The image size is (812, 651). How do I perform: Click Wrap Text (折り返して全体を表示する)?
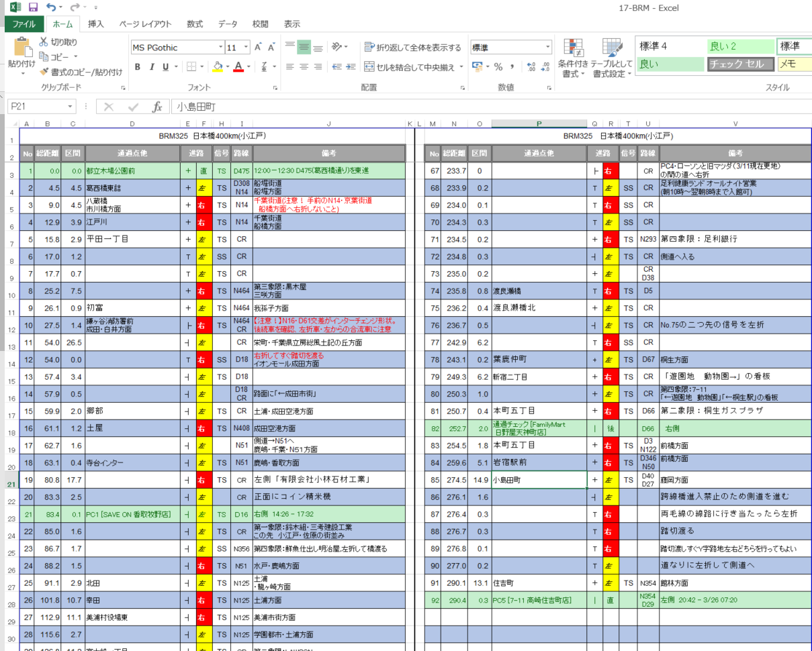click(412, 48)
